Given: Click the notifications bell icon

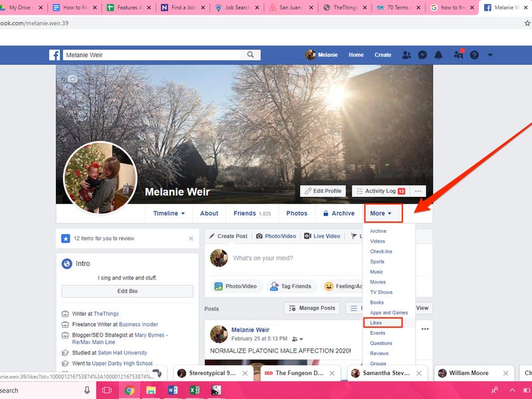Looking at the screenshot, I should click(x=439, y=55).
